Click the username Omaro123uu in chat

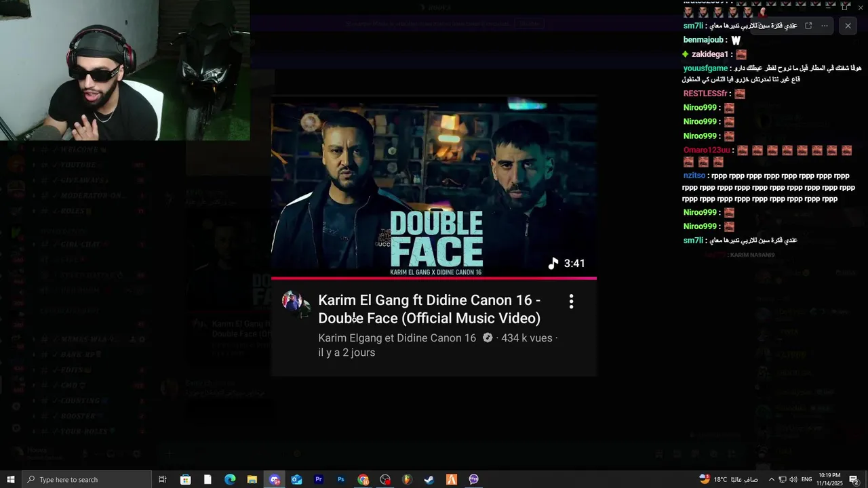click(707, 150)
